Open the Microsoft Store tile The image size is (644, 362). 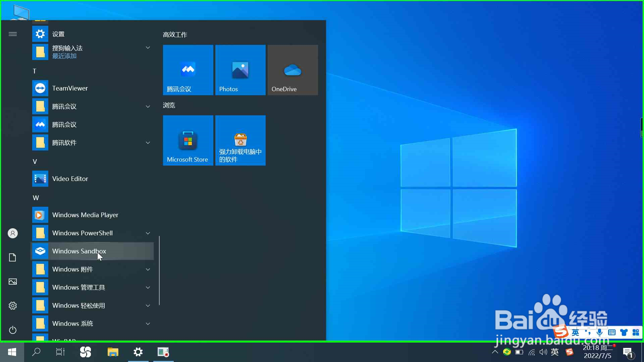click(x=188, y=140)
